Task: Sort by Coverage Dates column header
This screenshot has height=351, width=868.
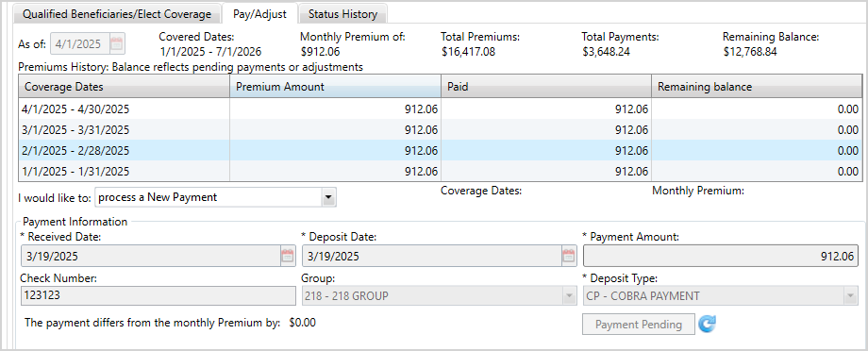Action: pos(125,87)
